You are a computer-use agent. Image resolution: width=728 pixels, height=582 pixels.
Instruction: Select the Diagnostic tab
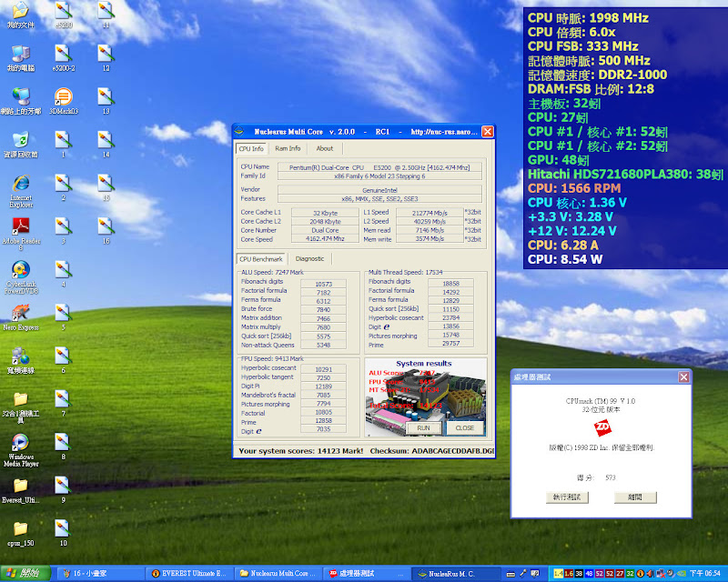[309, 258]
